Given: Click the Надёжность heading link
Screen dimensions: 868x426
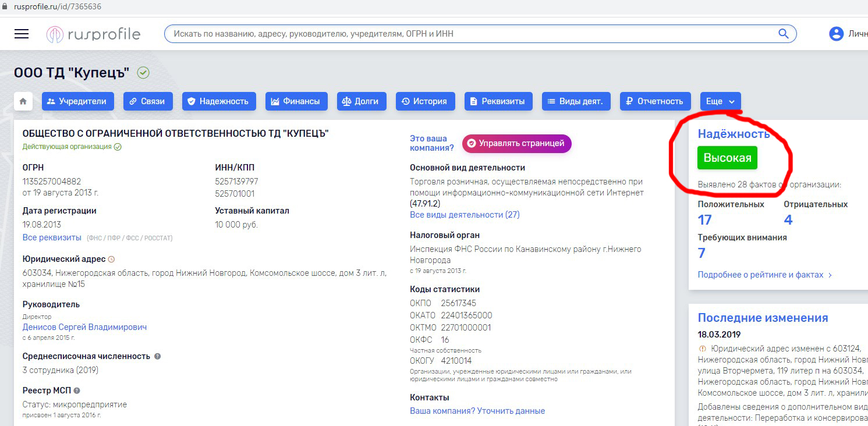Looking at the screenshot, I should coord(734,134).
